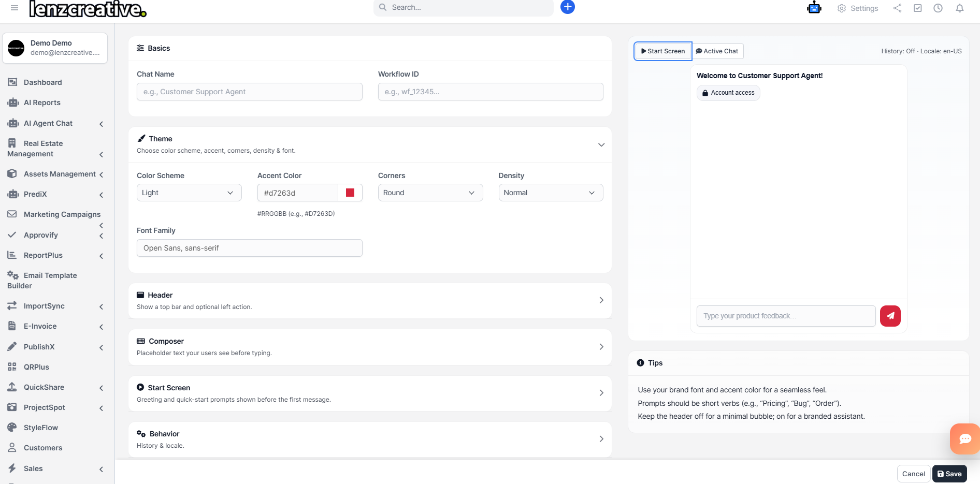The image size is (980, 484).
Task: Open Marketing Campaigns from the sidebar
Action: pos(62,214)
